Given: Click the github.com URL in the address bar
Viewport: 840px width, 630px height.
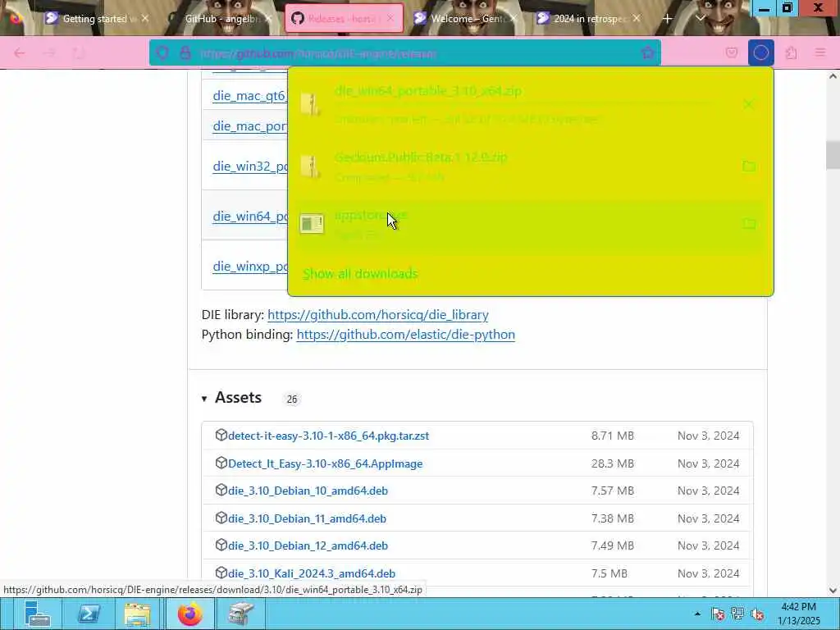Looking at the screenshot, I should (319, 53).
